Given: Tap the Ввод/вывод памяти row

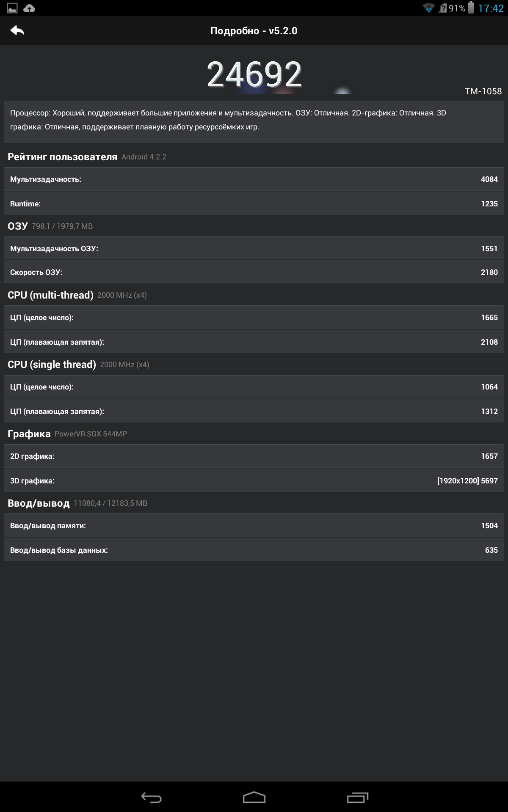Looking at the screenshot, I should point(254,526).
